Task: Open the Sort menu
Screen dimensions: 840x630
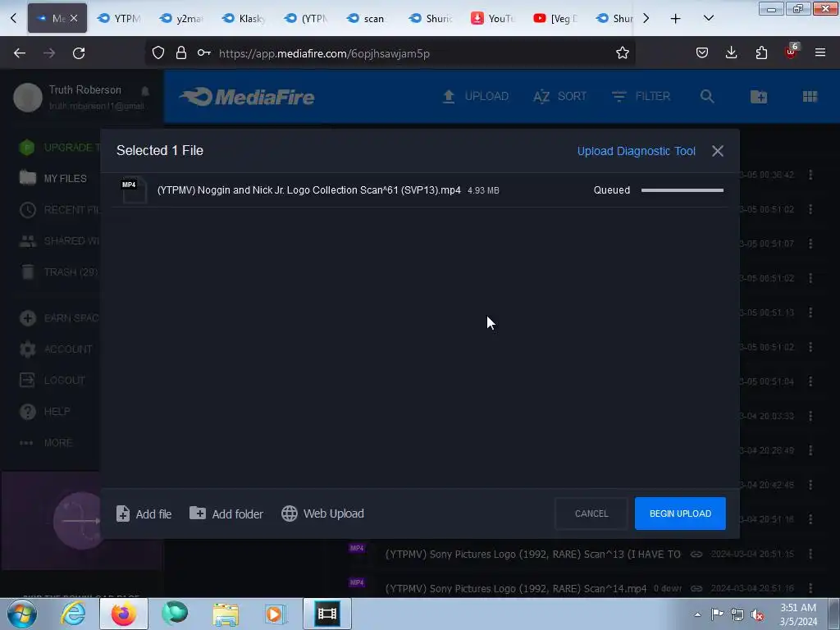Action: tap(559, 97)
